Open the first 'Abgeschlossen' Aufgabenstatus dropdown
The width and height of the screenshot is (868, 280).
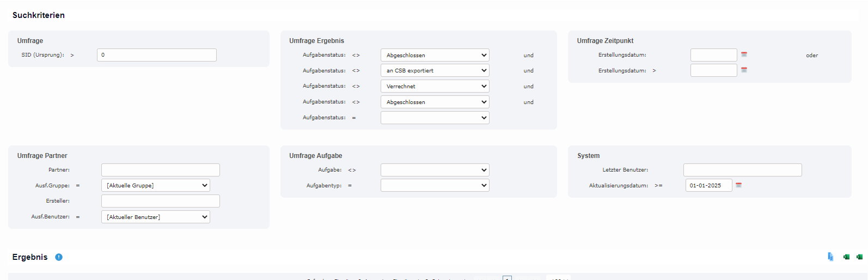(435, 55)
